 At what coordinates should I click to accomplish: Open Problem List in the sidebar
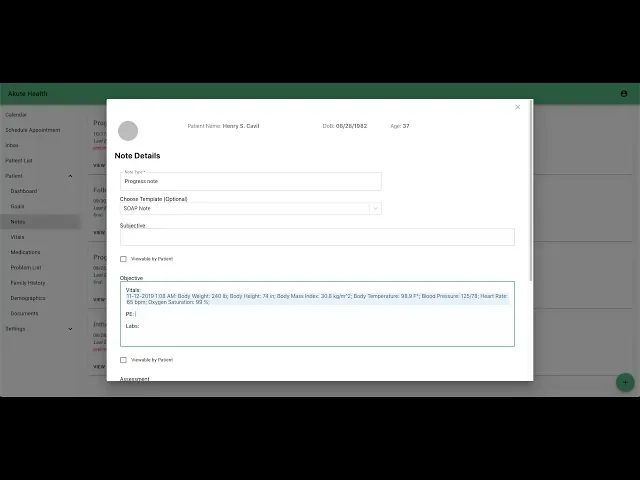pyautogui.click(x=26, y=268)
